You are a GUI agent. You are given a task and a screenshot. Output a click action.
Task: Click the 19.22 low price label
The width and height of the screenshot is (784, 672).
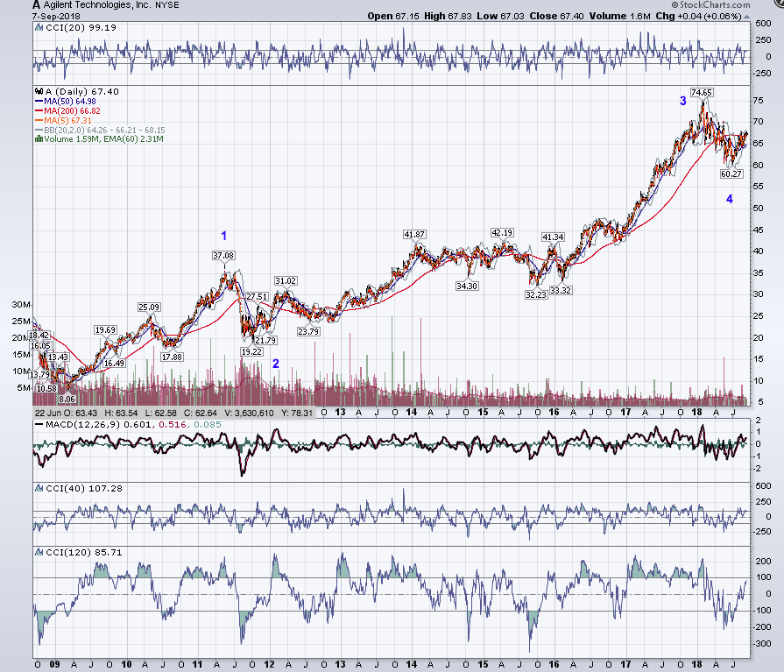coord(251,351)
